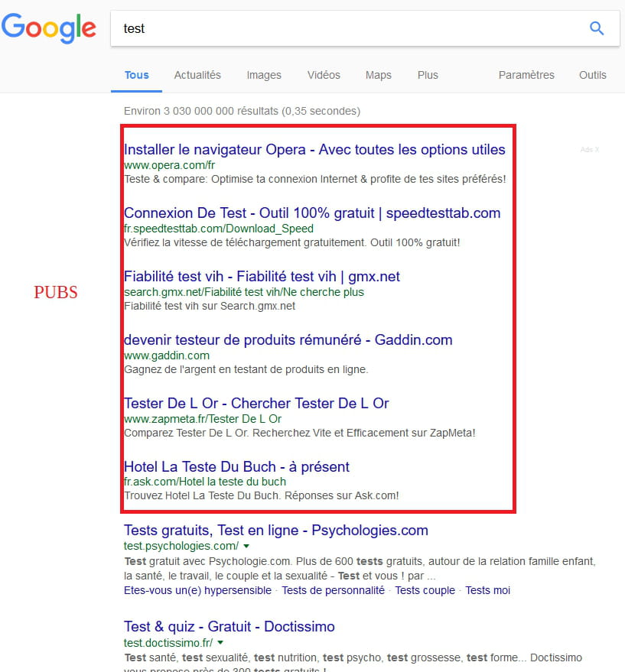Expand dropdown arrow next to test.psychologies.com
625x672 pixels.
click(x=246, y=546)
